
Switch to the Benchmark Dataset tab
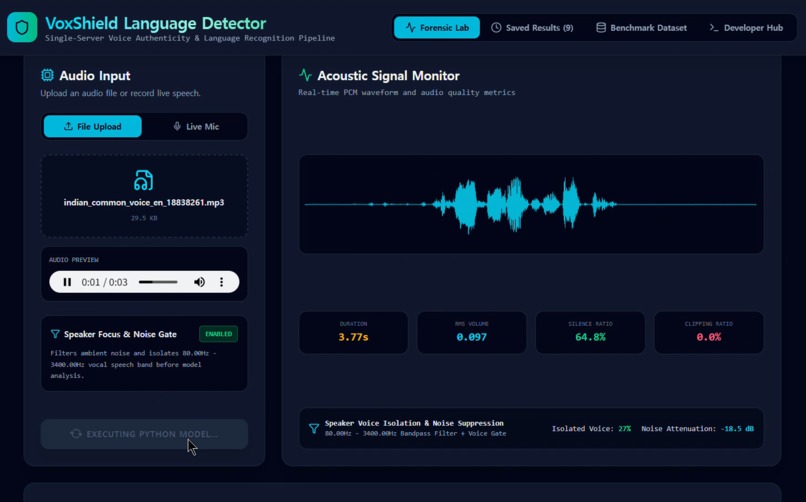point(641,28)
